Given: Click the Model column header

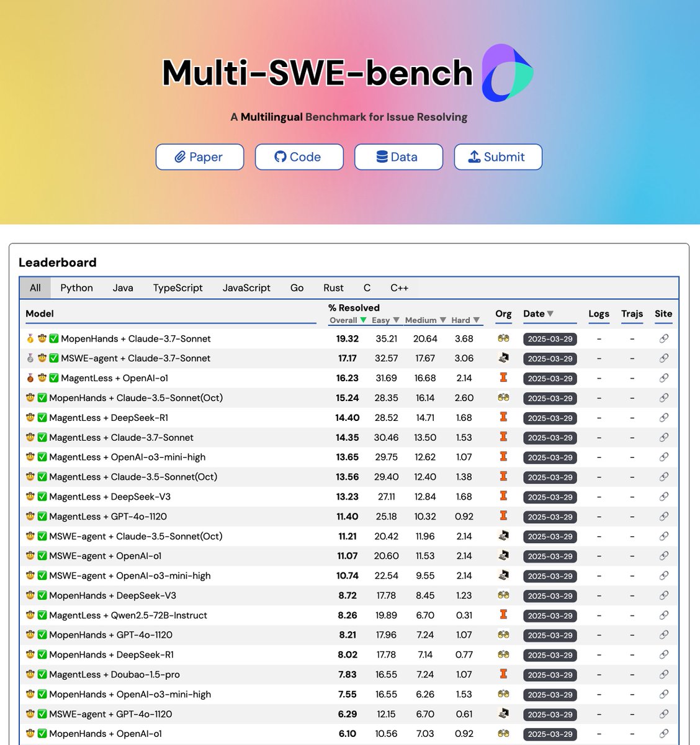Looking at the screenshot, I should tap(40, 314).
